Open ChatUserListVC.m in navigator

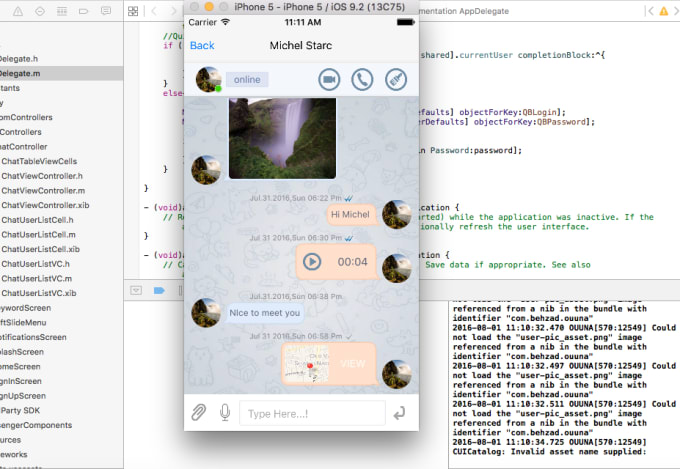click(37, 279)
